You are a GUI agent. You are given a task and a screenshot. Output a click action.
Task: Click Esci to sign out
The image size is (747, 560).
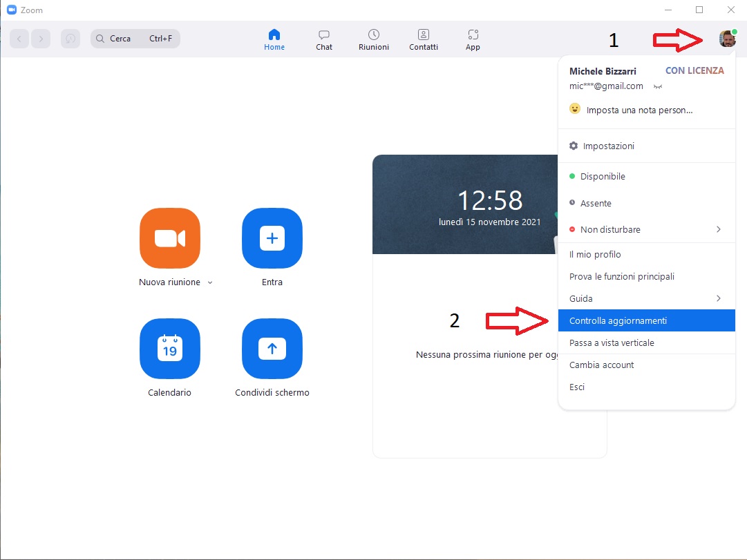647,387
